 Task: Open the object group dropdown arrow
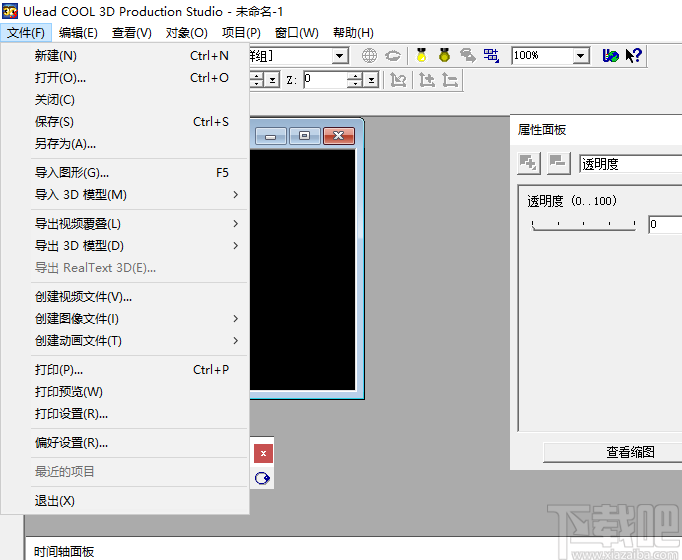[340, 56]
